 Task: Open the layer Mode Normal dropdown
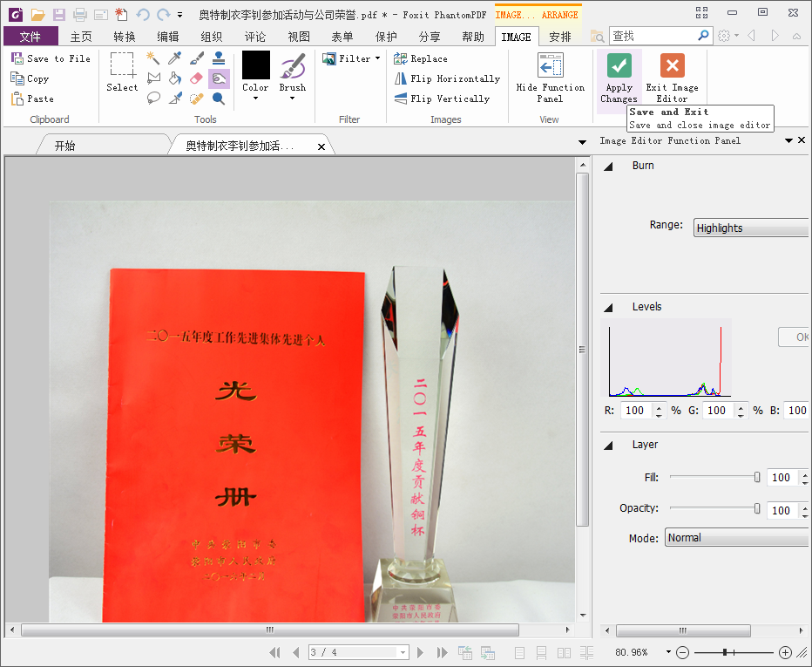coord(737,538)
